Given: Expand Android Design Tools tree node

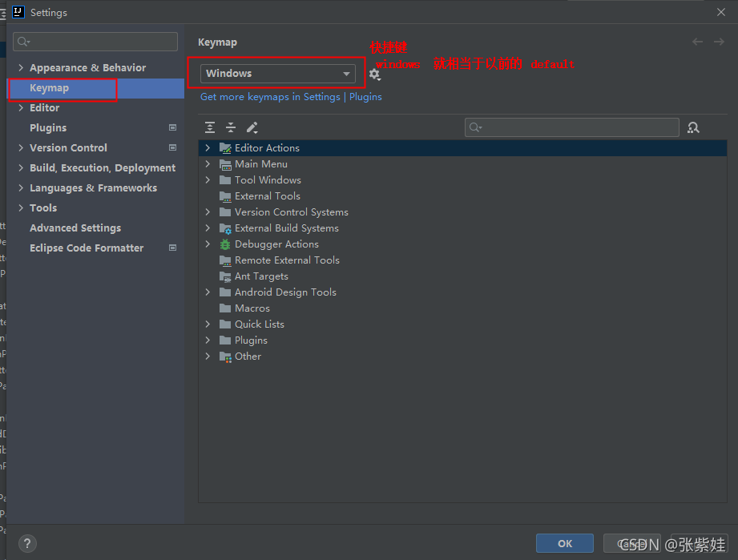Looking at the screenshot, I should pos(208,292).
